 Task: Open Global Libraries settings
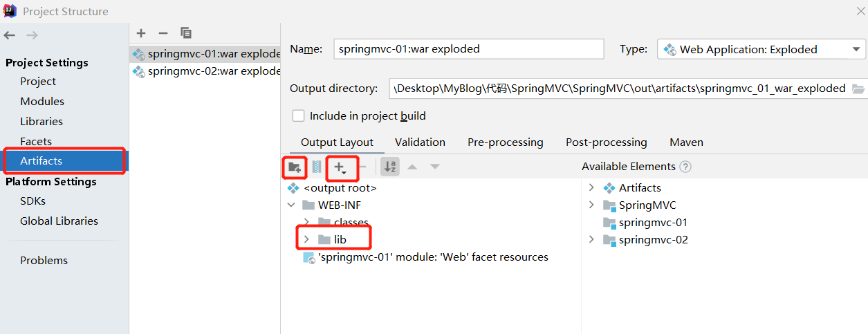tap(59, 221)
